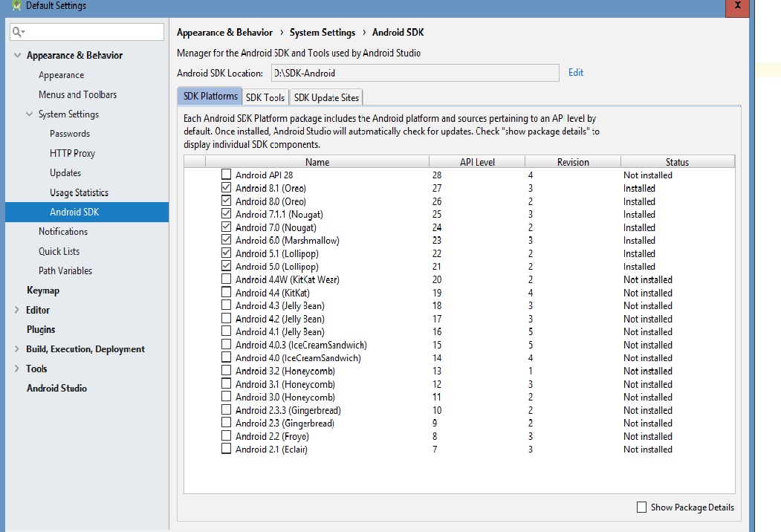
Task: Open HTTP Proxy settings
Action: click(72, 153)
